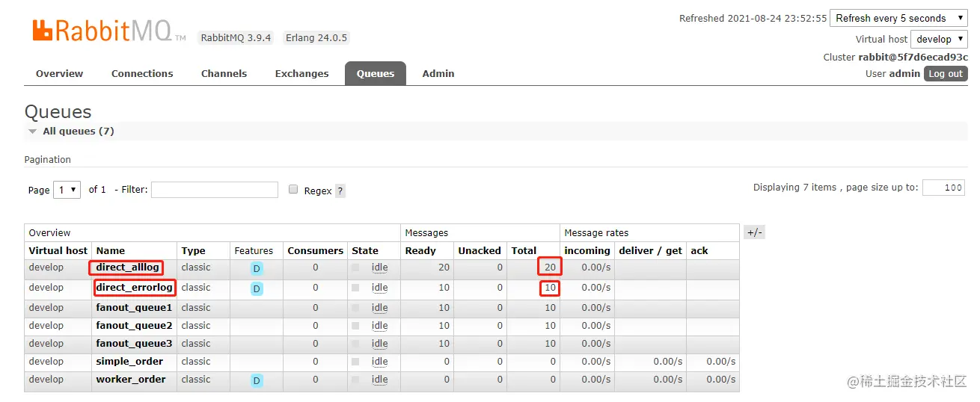Click the question mark help next to Regex

(x=340, y=191)
